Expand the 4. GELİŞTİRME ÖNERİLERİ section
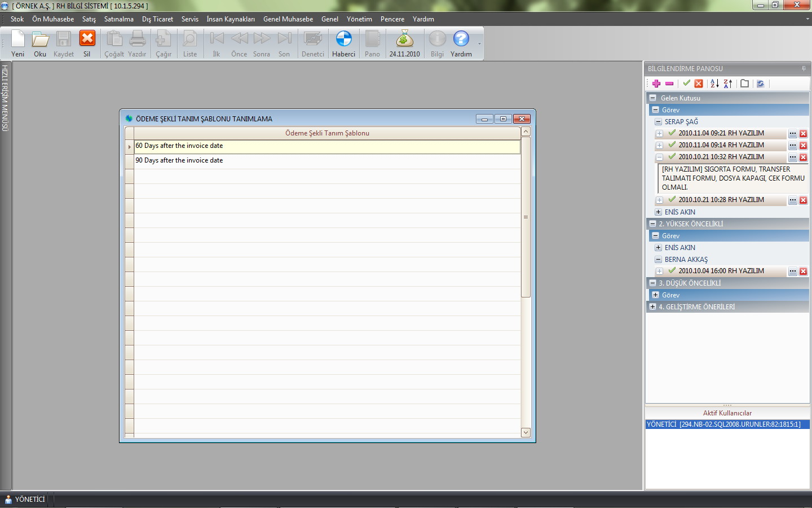This screenshot has width=812, height=508. point(652,307)
